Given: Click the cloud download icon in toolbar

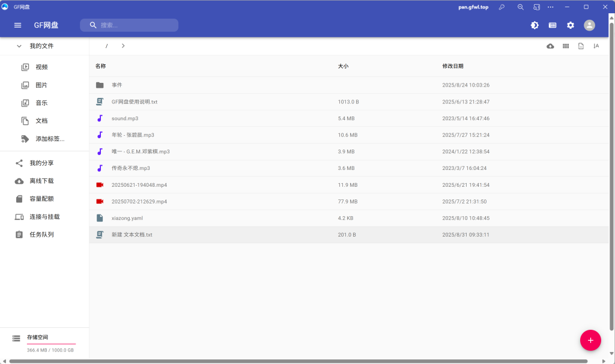Looking at the screenshot, I should point(550,46).
